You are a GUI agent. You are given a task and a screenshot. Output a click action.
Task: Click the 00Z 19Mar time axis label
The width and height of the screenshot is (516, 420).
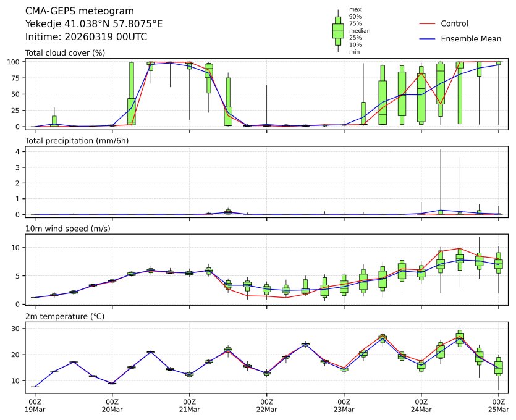35,405
